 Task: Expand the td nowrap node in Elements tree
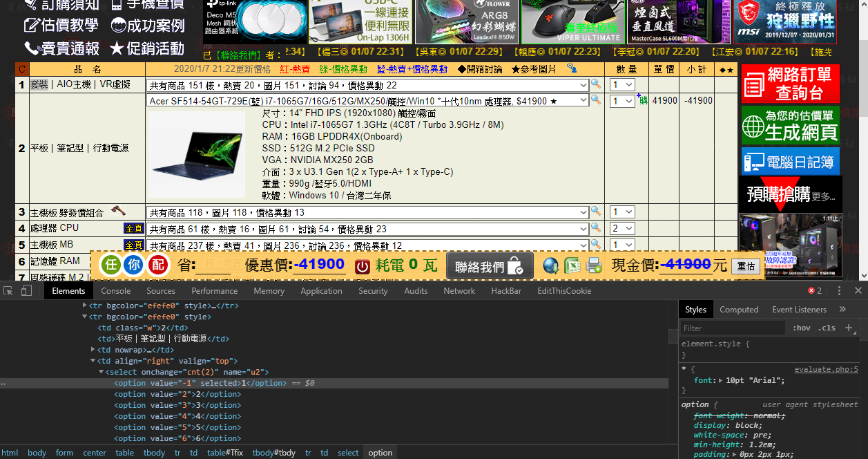coord(94,350)
